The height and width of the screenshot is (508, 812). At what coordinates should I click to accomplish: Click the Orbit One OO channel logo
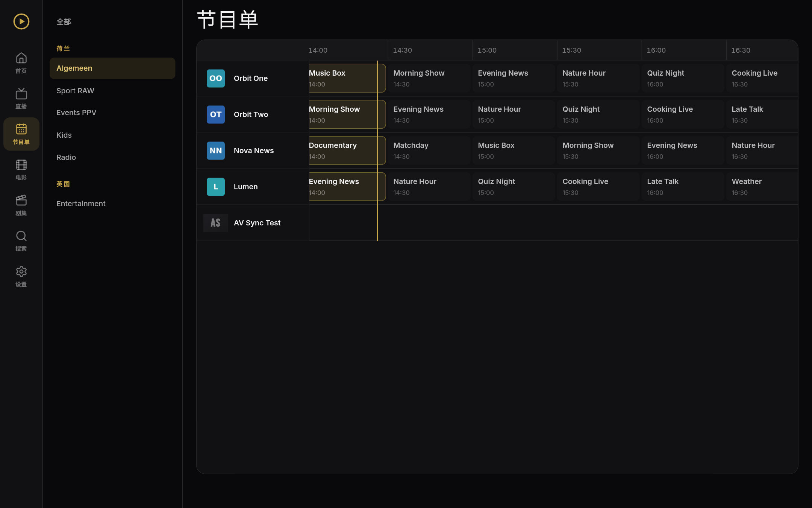216,78
